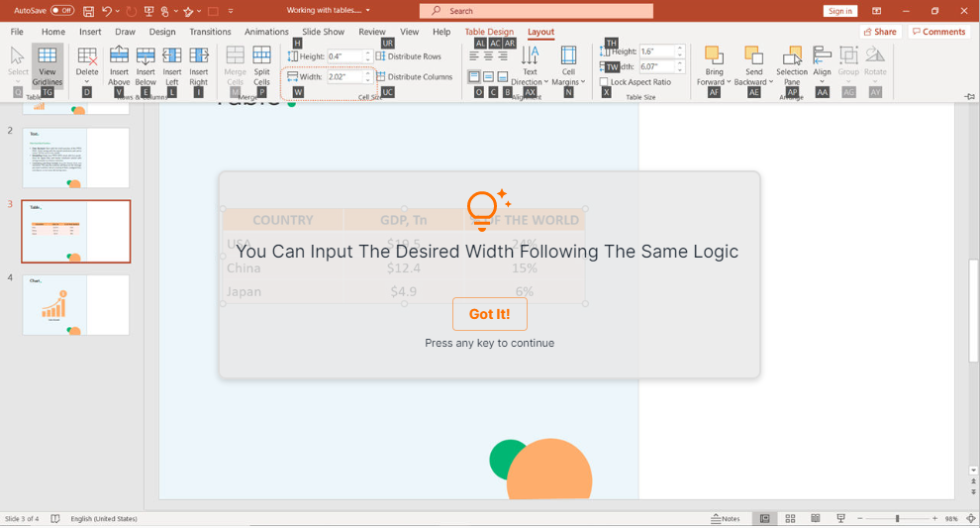Open the Customize Quick Access Toolbar dropdown
980x528 pixels.
pos(231,11)
